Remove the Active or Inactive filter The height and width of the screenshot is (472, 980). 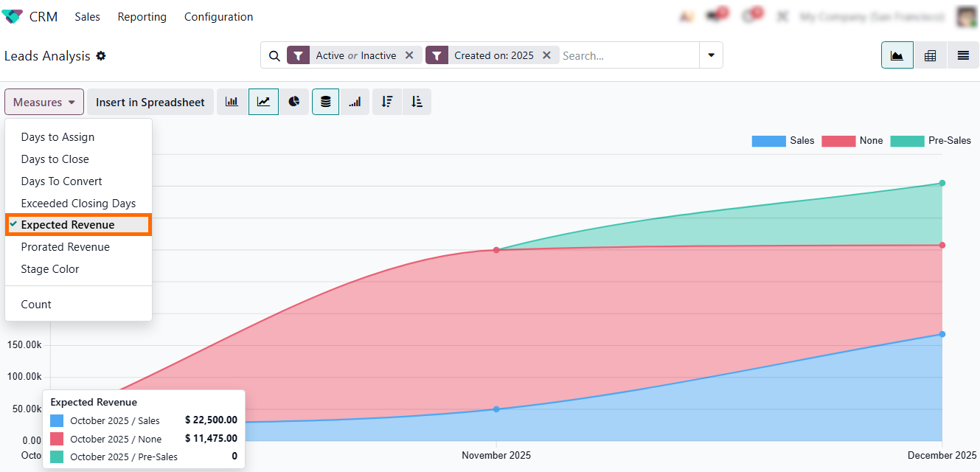click(x=409, y=55)
